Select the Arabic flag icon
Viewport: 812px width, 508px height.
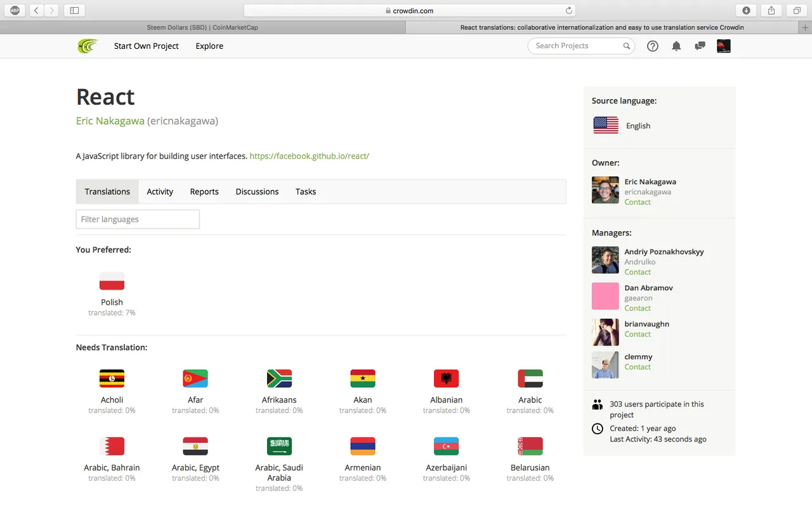click(530, 378)
